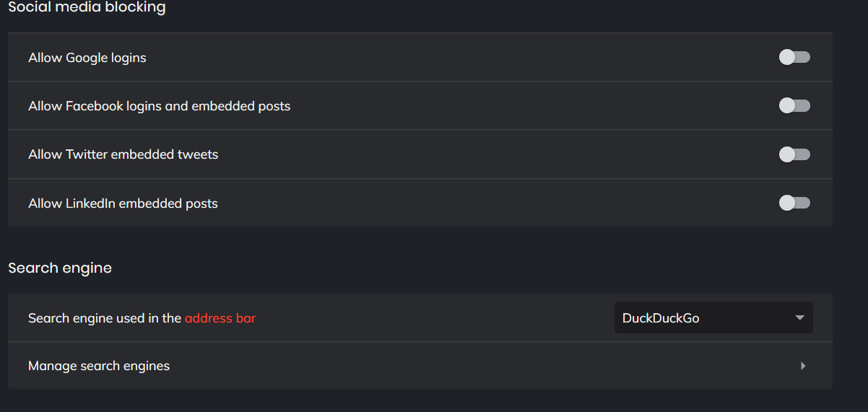Toggle the Allow Google logins switch
868x412 pixels.
coord(794,57)
